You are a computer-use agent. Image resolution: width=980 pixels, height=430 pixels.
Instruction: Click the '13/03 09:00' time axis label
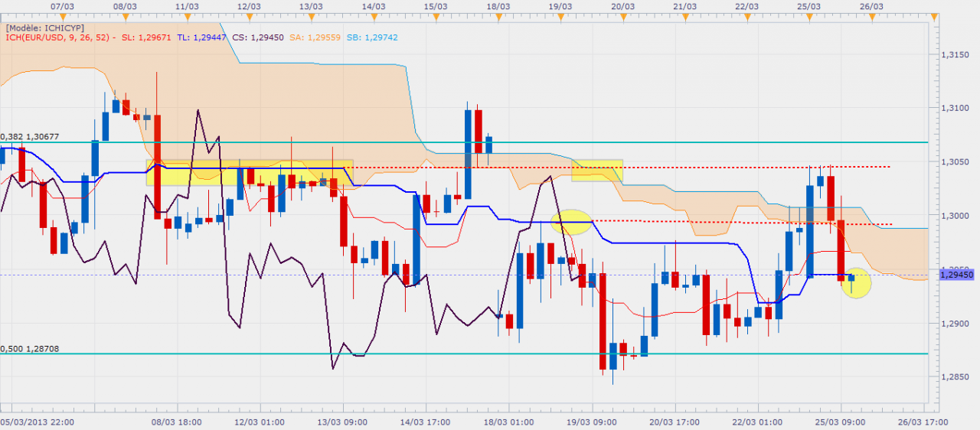pyautogui.click(x=343, y=422)
